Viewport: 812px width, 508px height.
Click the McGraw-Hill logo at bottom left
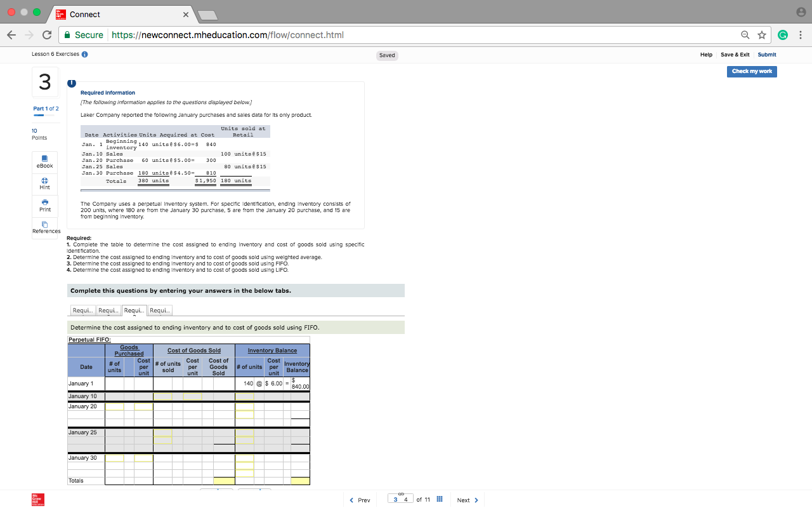[37, 500]
